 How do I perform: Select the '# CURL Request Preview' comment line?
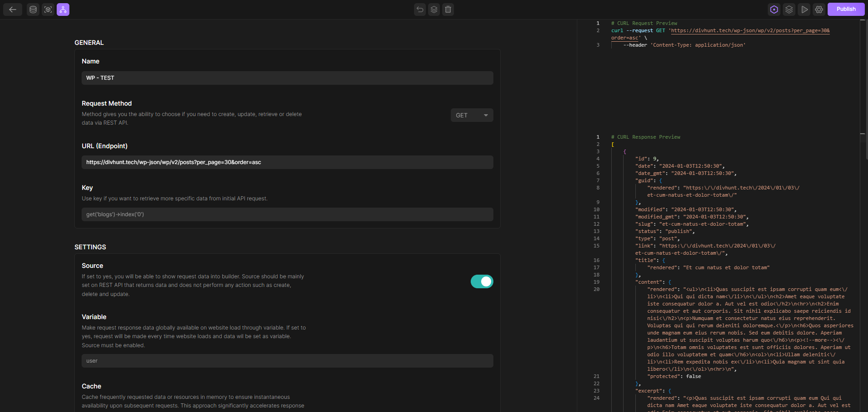[x=644, y=23]
